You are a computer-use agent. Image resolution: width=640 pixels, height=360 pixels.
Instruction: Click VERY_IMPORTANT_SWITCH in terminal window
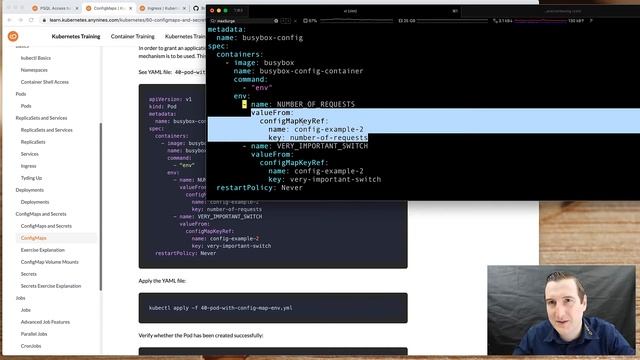322,146
